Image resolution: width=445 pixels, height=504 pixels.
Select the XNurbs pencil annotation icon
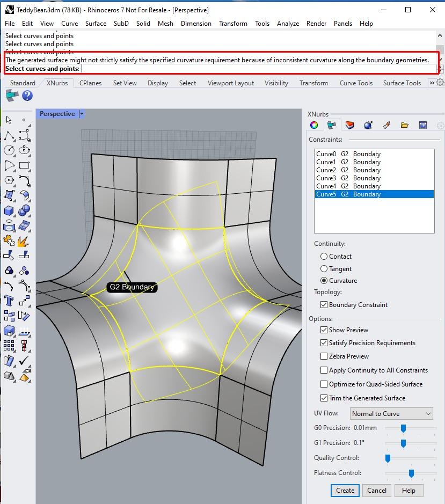(387, 125)
